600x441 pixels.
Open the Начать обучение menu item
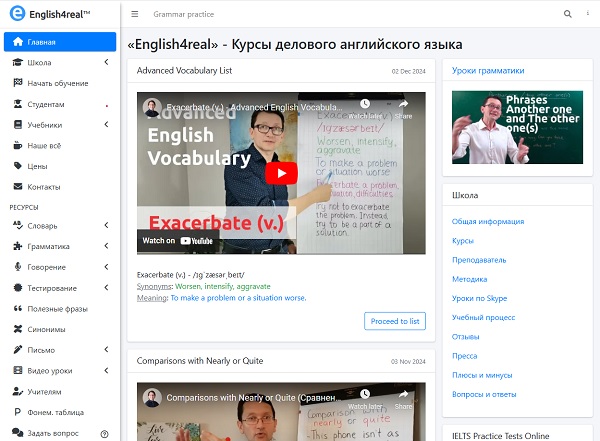click(x=60, y=83)
